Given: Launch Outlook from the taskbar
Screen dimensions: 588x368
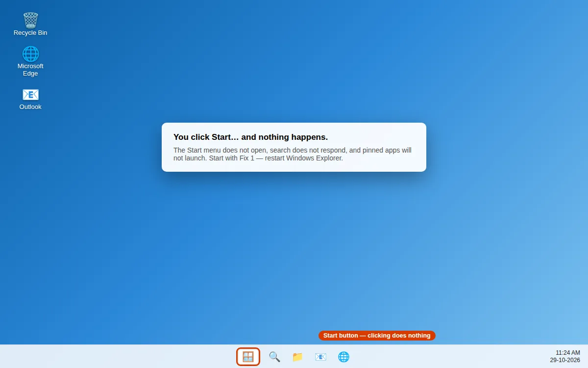Looking at the screenshot, I should pos(320,357).
